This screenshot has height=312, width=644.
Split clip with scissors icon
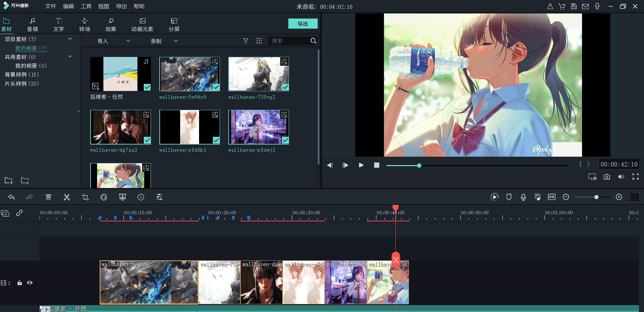[67, 197]
